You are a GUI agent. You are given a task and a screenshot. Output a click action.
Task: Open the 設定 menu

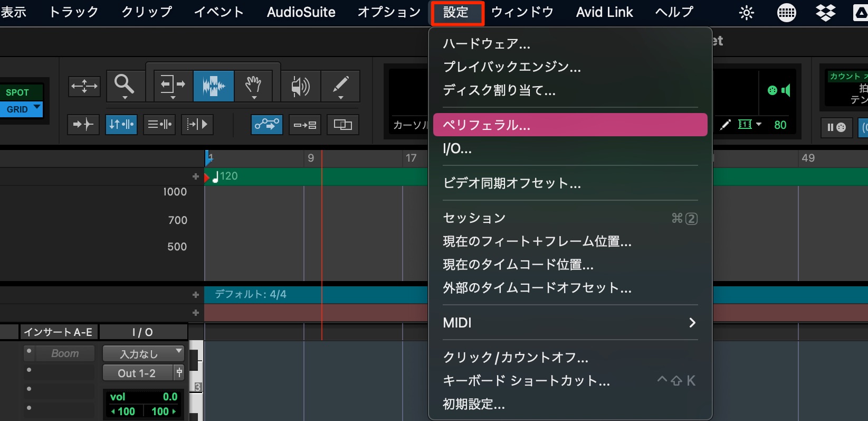coord(457,13)
